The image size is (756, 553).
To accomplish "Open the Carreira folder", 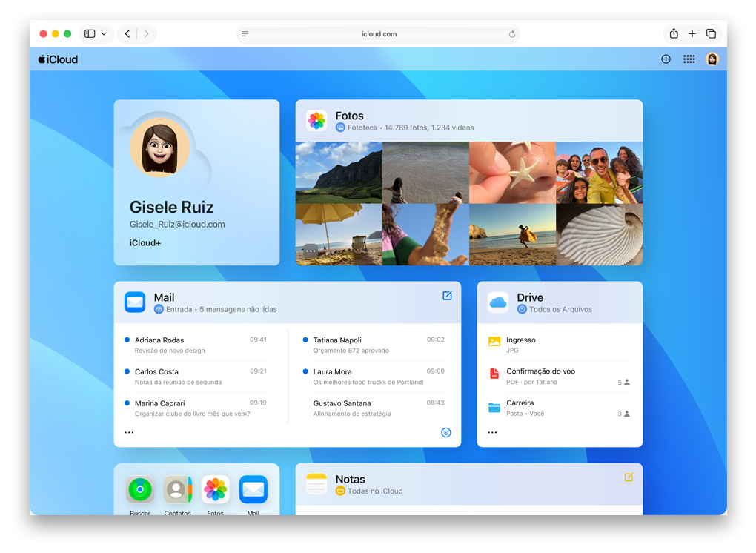I will [x=559, y=408].
